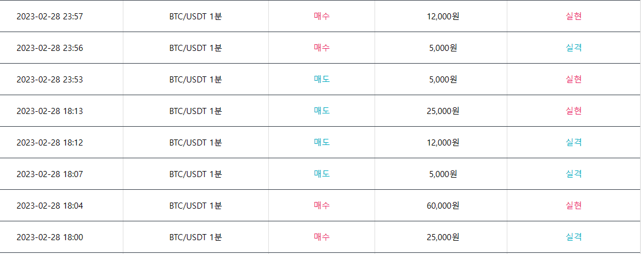
Task: Click the 2023-02-28 23:53 timestamp
Action: (x=50, y=79)
